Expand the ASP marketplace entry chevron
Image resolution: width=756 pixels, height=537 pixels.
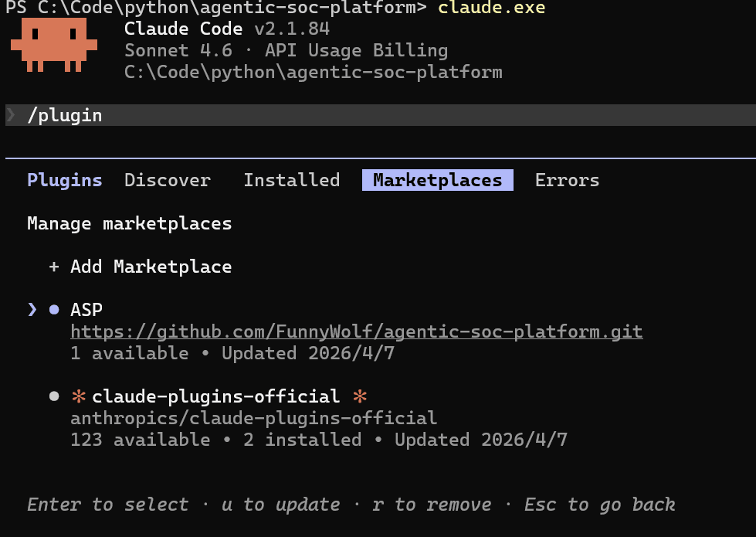click(x=31, y=309)
